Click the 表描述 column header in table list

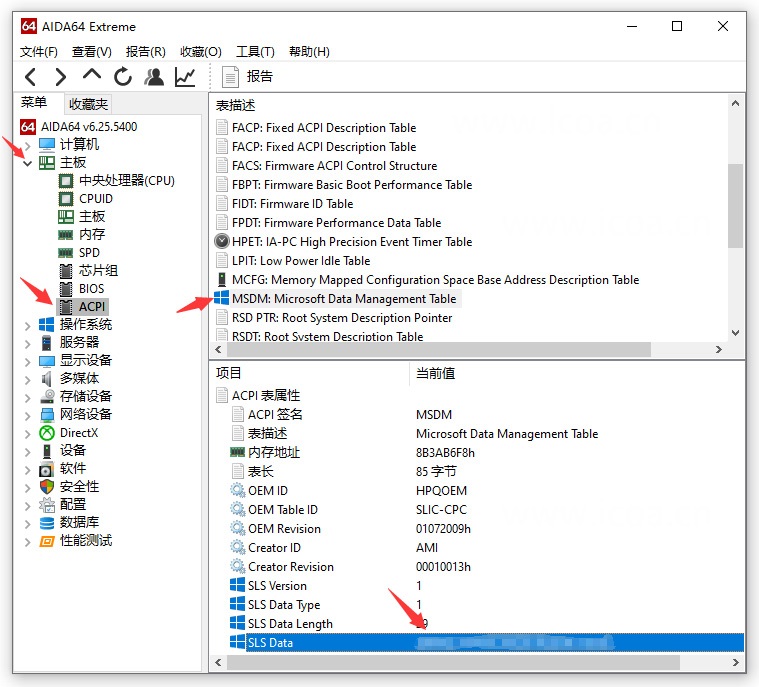click(x=235, y=106)
